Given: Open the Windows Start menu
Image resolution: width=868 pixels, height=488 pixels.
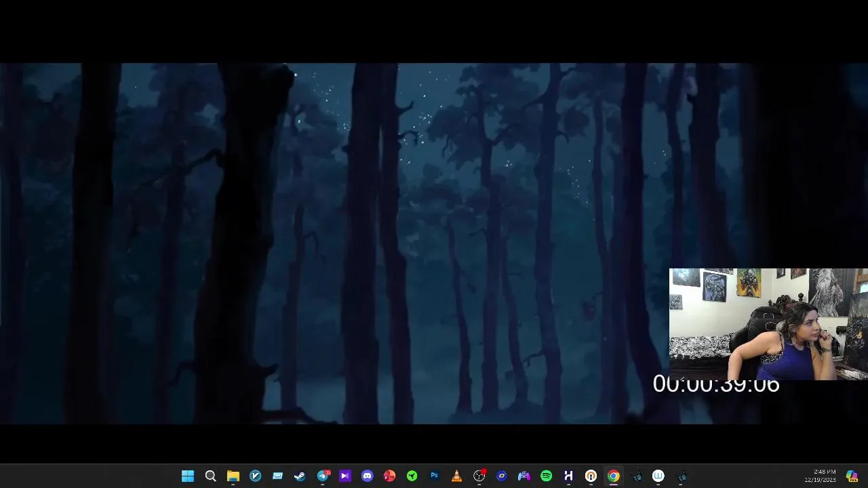Looking at the screenshot, I should click(188, 476).
